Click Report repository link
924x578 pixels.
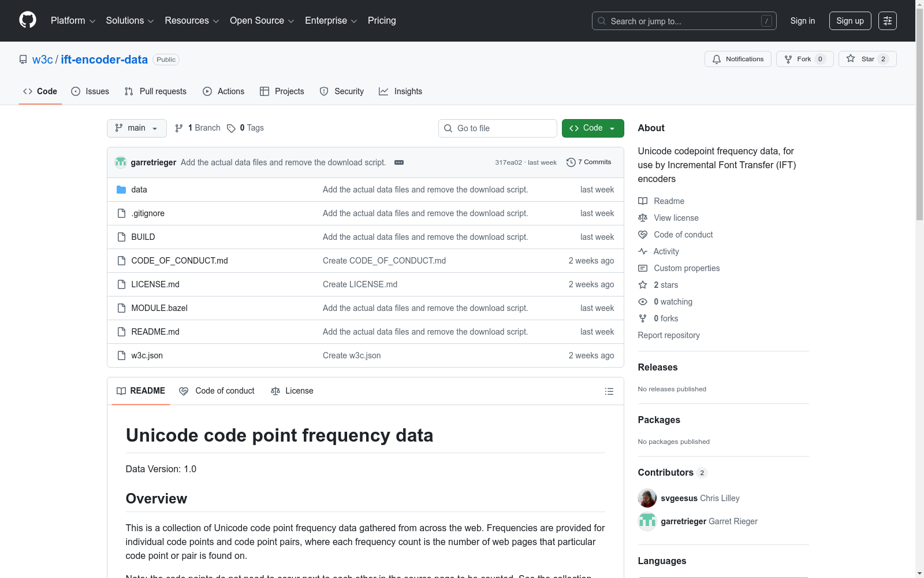pyautogui.click(x=669, y=335)
